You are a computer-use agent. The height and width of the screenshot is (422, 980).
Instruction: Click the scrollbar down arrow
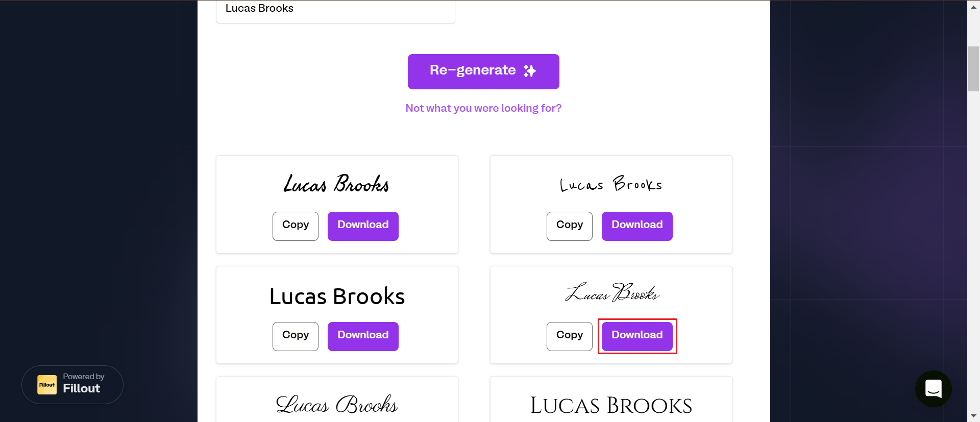(973, 416)
